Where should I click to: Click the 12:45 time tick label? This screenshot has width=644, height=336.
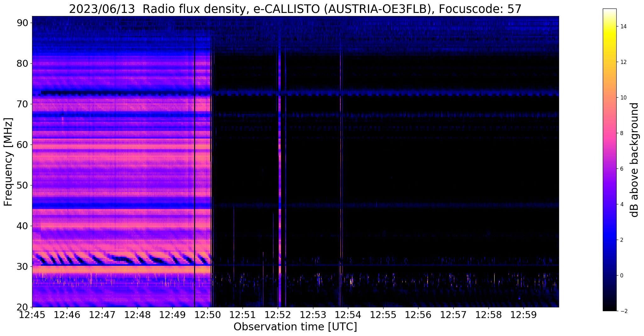(32, 315)
